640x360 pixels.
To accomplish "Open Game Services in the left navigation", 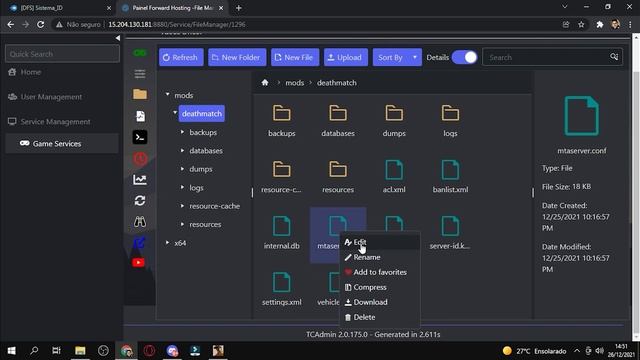I will coord(62,144).
